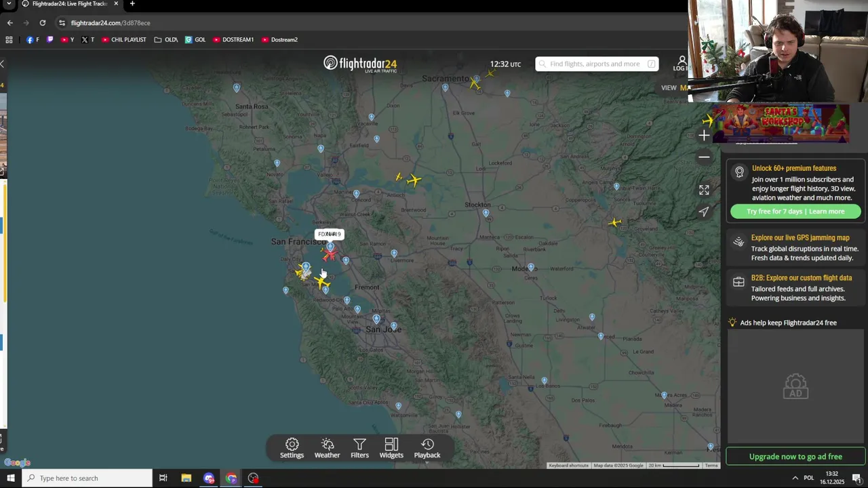The height and width of the screenshot is (488, 868).
Task: Open the Filters funnel tool
Action: pyautogui.click(x=359, y=448)
